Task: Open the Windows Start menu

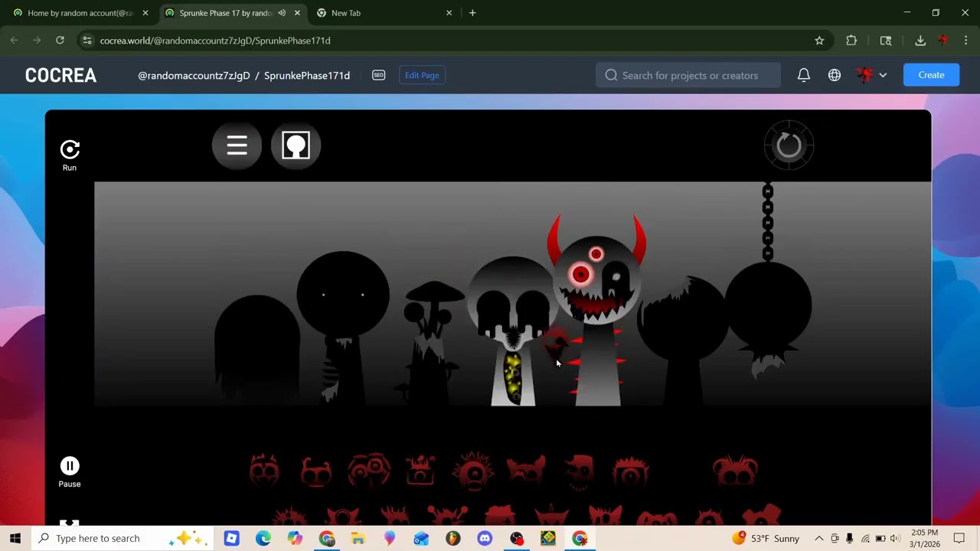Action: pyautogui.click(x=15, y=538)
